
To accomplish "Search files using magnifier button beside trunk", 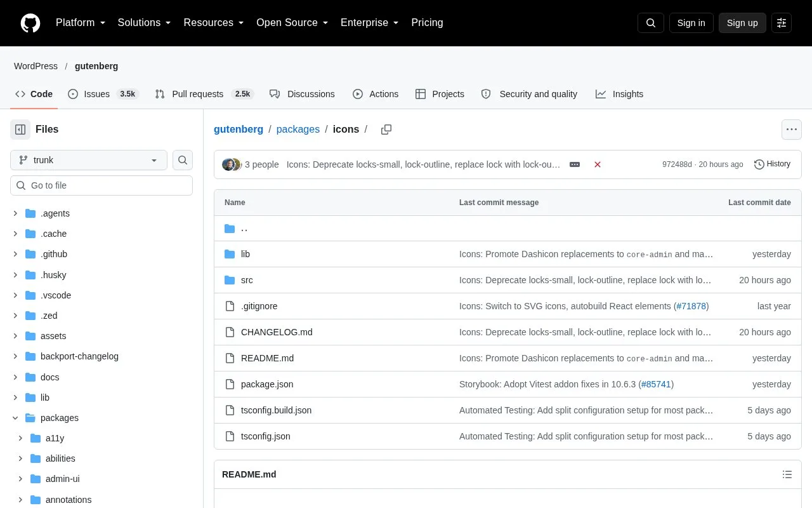I will (183, 160).
